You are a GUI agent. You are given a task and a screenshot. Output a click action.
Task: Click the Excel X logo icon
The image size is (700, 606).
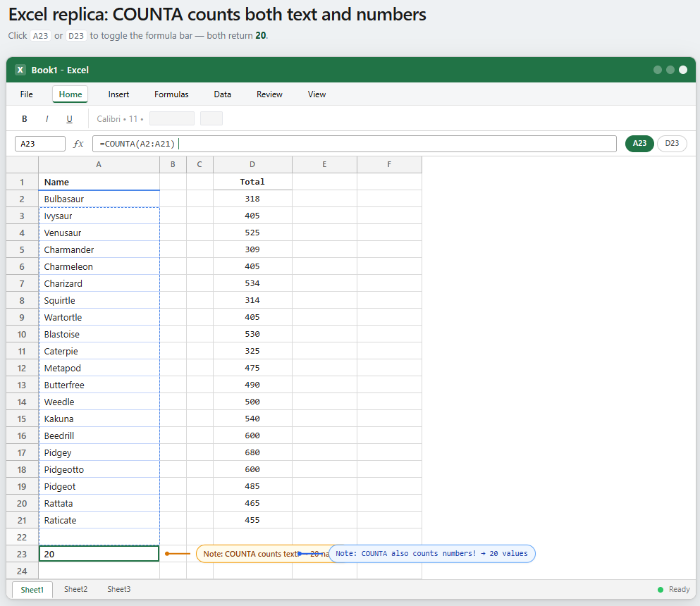[x=20, y=70]
